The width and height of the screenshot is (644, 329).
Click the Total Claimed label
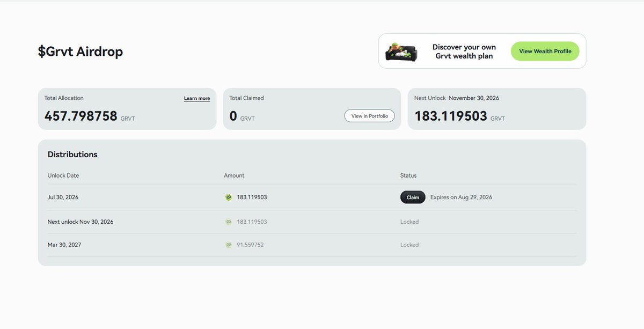click(246, 98)
